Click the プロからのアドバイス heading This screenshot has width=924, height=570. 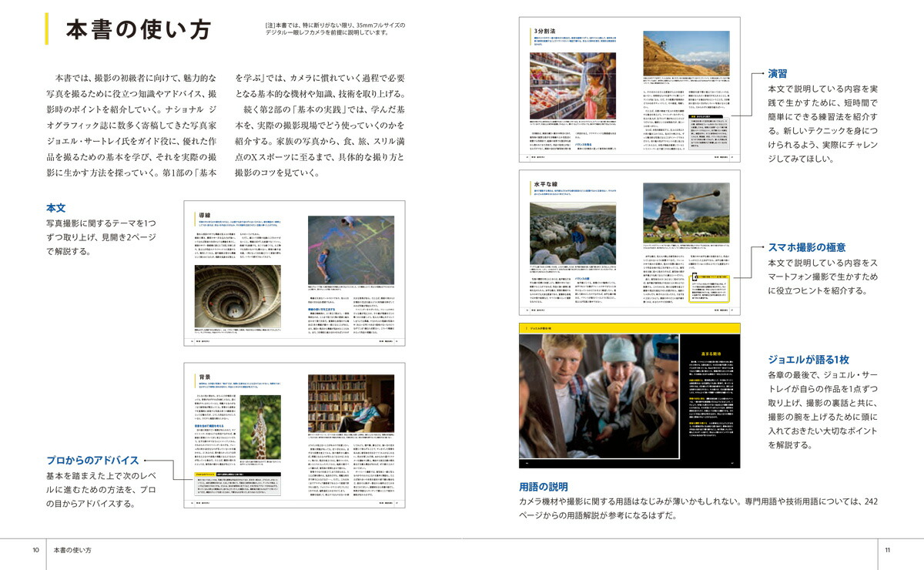pos(92,460)
